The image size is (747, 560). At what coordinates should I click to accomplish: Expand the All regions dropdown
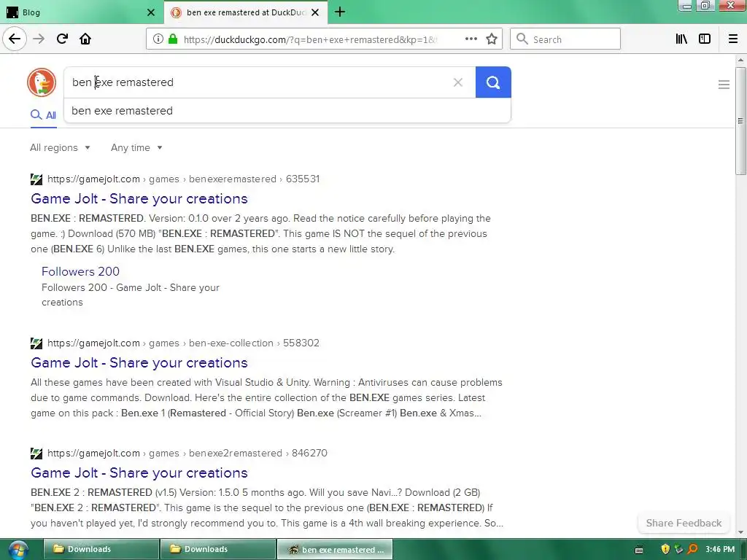pos(60,147)
